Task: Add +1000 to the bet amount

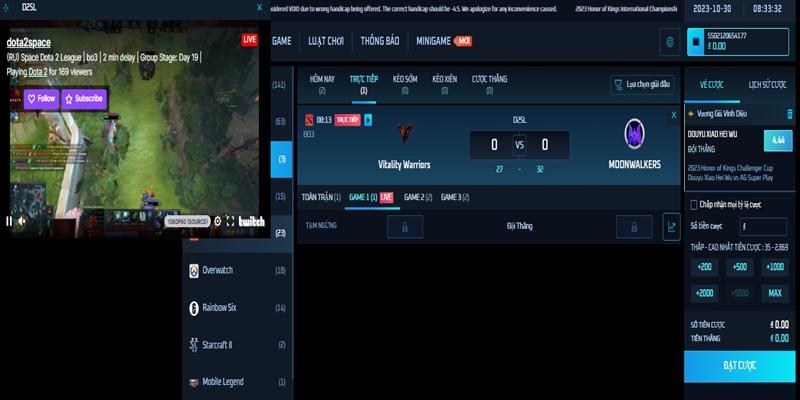Action: 775,267
